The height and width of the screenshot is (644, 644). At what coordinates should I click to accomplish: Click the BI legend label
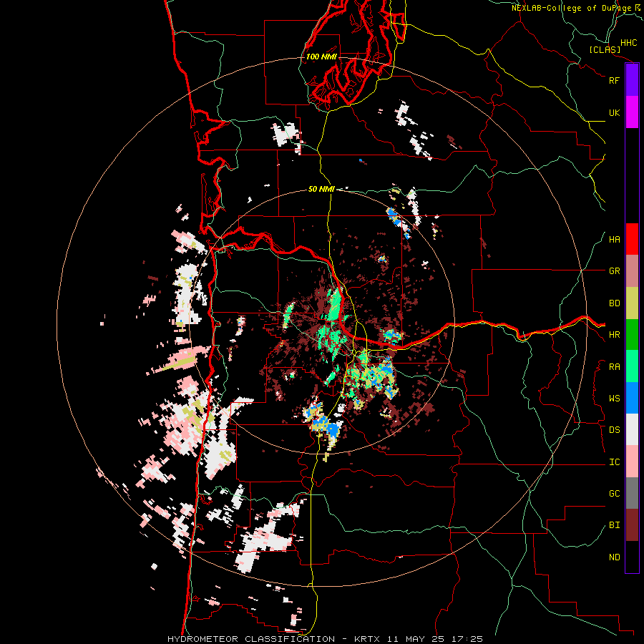click(x=614, y=525)
